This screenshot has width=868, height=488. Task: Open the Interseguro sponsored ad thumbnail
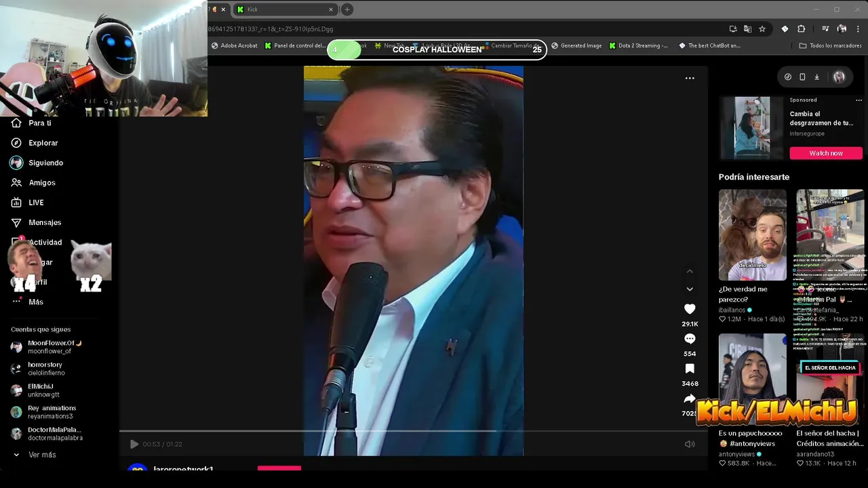[753, 127]
